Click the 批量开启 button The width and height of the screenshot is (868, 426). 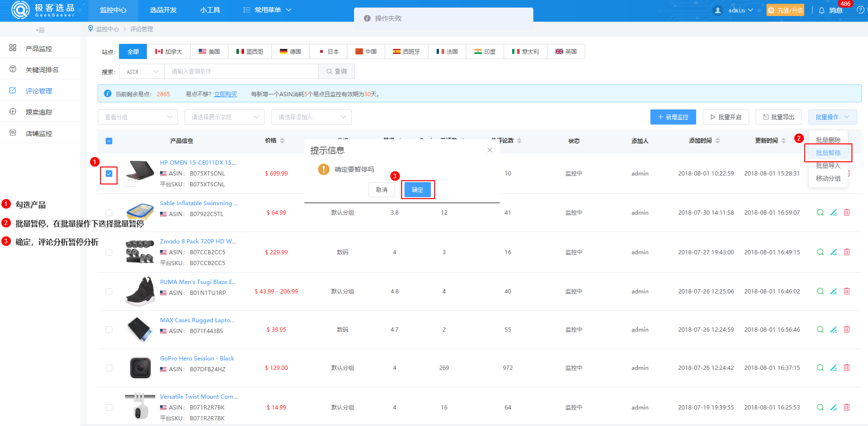(726, 117)
